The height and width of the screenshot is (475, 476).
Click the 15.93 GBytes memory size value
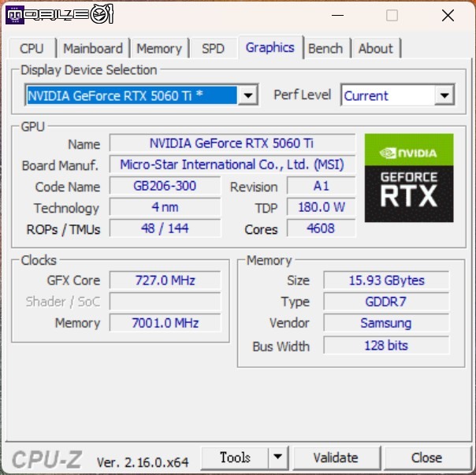[x=386, y=280]
